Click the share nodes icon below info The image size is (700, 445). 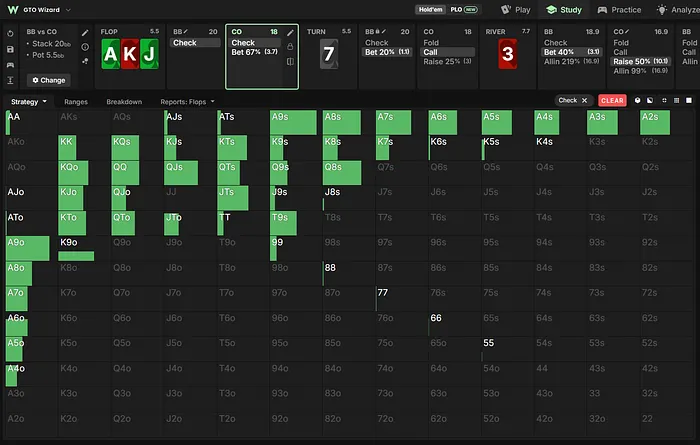point(85,61)
